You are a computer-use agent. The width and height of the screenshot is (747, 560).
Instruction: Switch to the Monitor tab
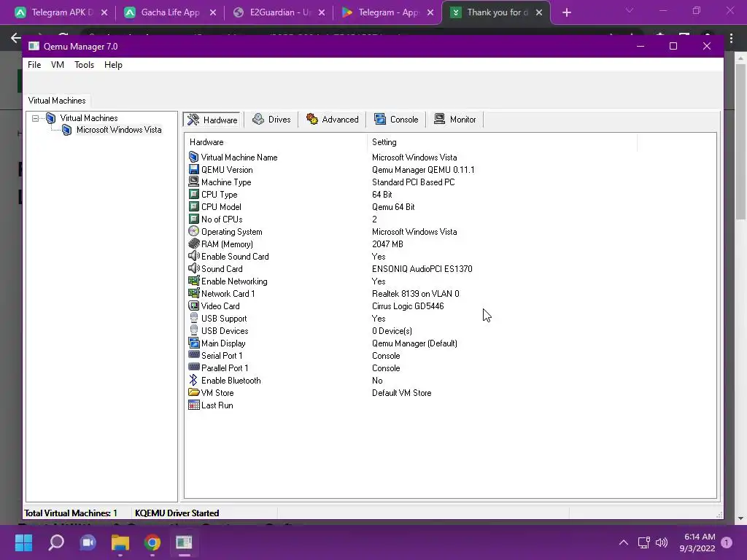(x=455, y=120)
